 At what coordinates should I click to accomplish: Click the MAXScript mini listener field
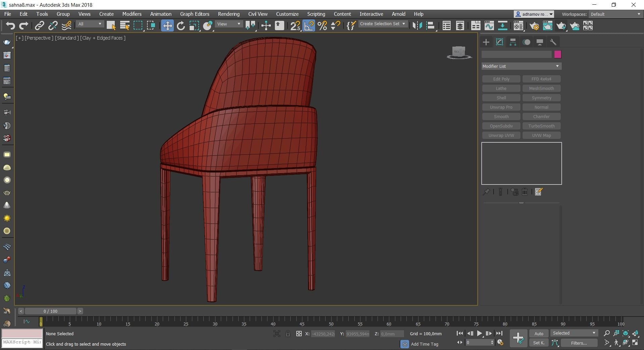click(22, 342)
